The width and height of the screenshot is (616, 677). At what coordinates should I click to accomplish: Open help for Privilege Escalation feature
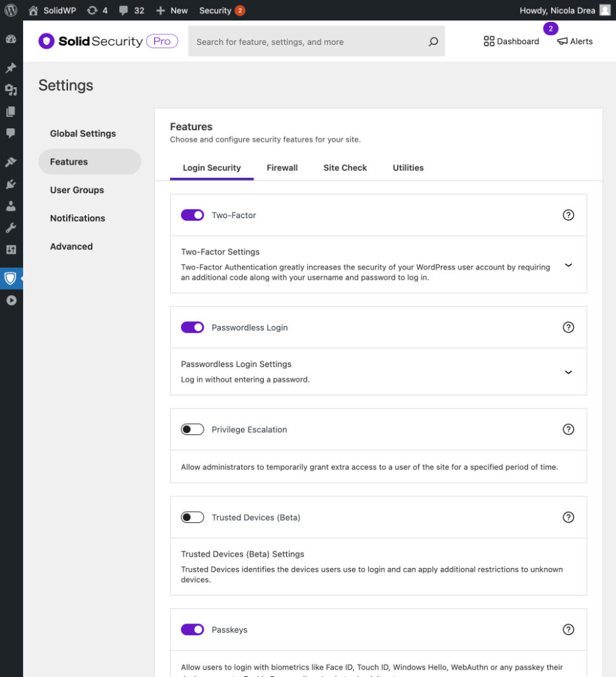[568, 429]
